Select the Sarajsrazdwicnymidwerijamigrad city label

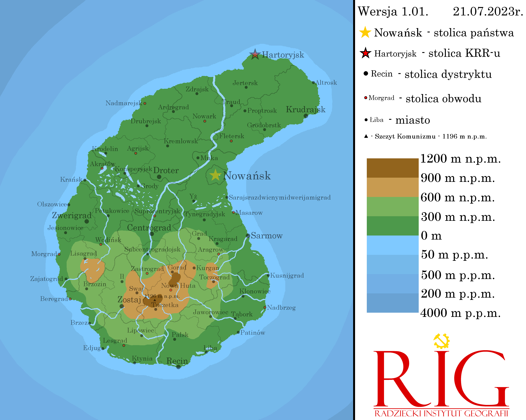pos(280,198)
